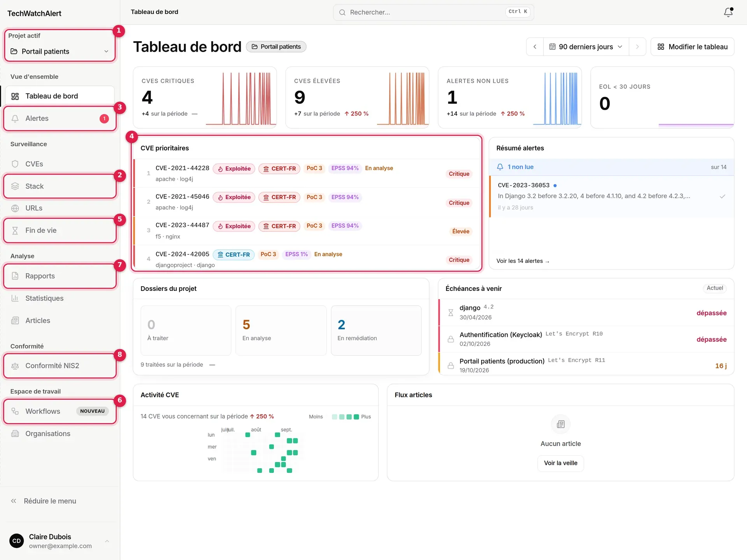747x560 pixels.
Task: Open the 90 derniers jours period dropdown
Action: (x=586, y=47)
